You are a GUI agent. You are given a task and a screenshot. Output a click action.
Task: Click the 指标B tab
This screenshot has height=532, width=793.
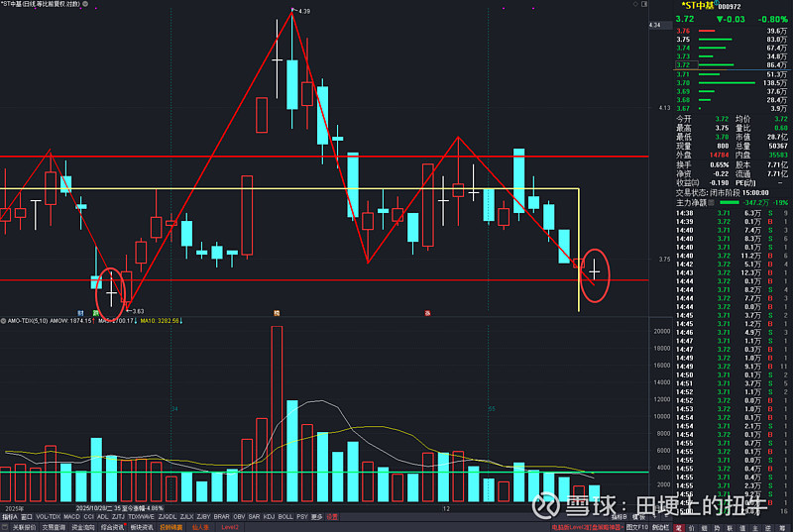pyautogui.click(x=619, y=517)
